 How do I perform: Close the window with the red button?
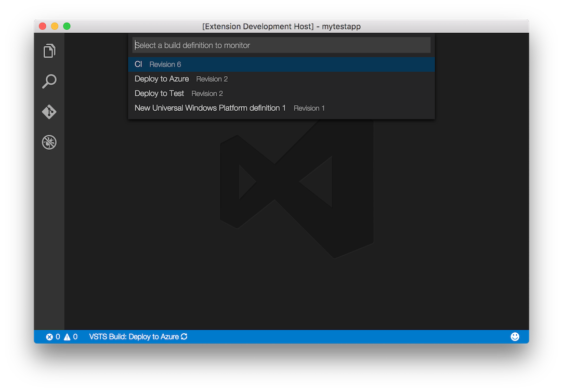coord(43,26)
